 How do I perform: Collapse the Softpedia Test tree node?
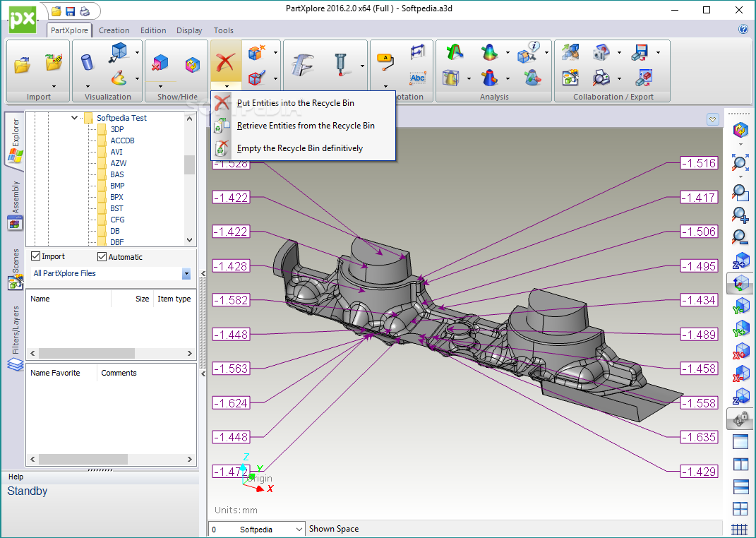point(74,118)
